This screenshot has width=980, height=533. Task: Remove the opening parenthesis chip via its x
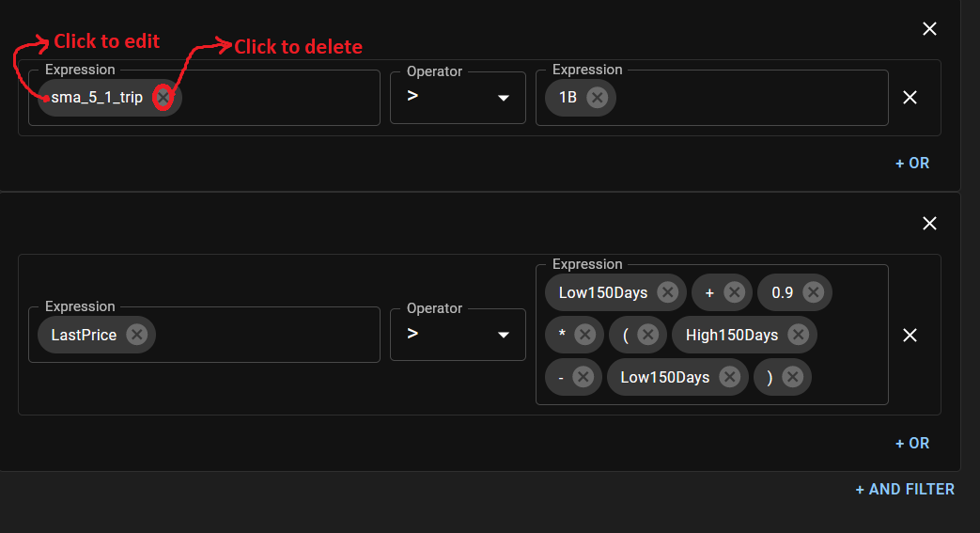[x=648, y=335]
